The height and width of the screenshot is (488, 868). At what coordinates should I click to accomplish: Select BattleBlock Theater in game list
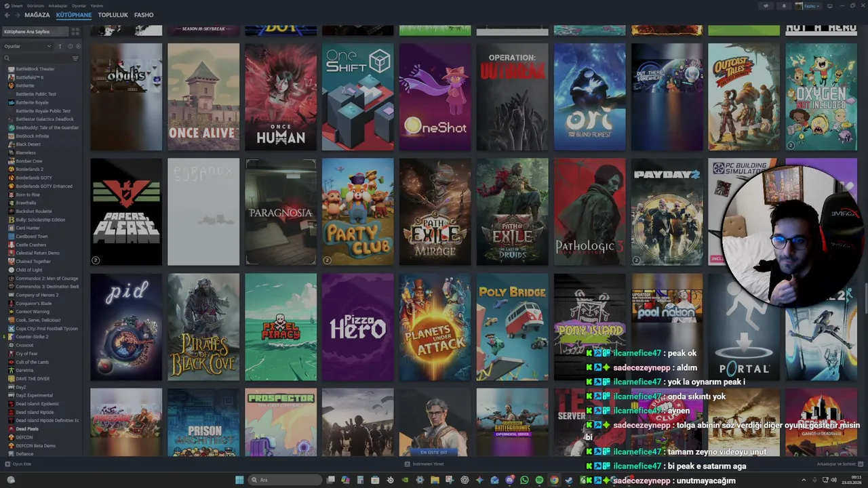pyautogui.click(x=35, y=69)
